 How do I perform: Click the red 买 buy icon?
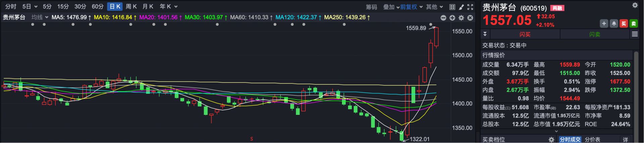pyautogui.click(x=624, y=23)
